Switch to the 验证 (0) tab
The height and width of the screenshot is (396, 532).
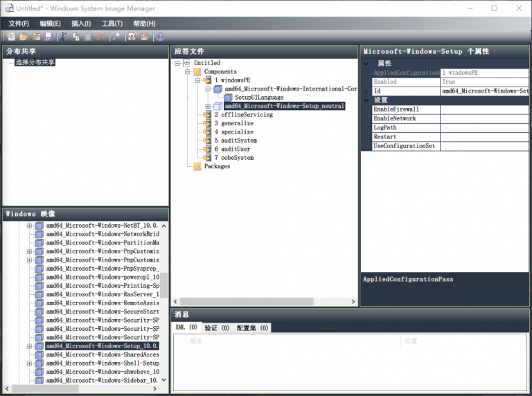[x=217, y=327]
